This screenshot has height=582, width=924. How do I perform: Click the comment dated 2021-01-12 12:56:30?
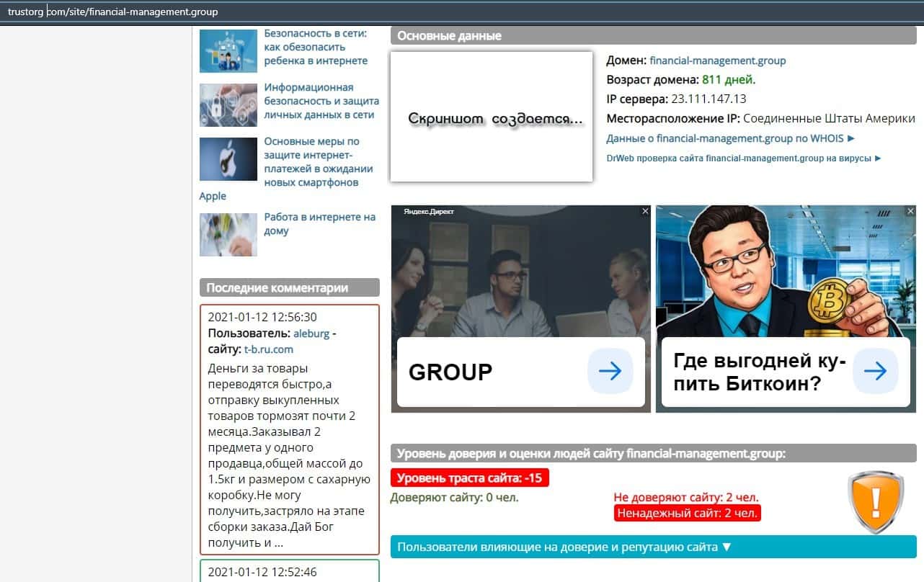point(290,429)
